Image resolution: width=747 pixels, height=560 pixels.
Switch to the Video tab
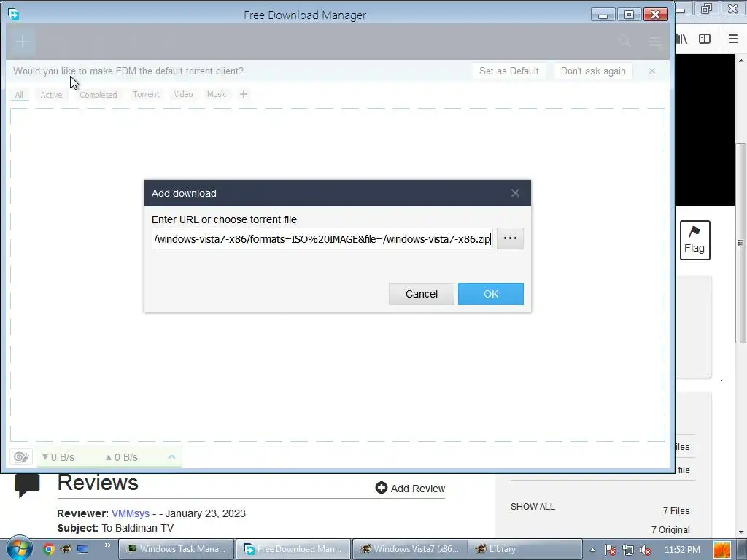click(x=183, y=94)
